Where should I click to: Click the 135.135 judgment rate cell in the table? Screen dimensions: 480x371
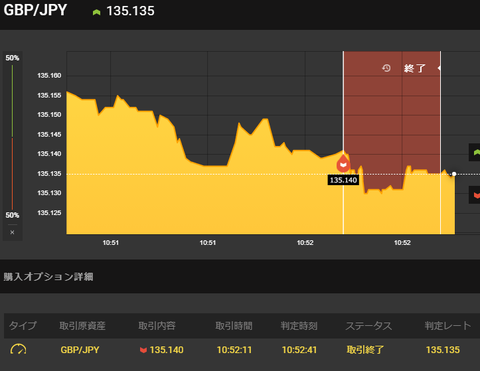pos(443,350)
